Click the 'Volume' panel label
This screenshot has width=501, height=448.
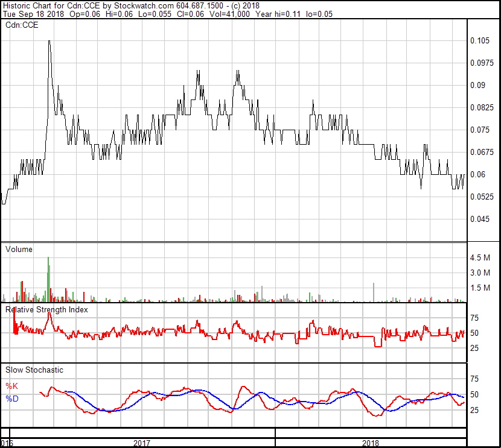click(x=19, y=249)
